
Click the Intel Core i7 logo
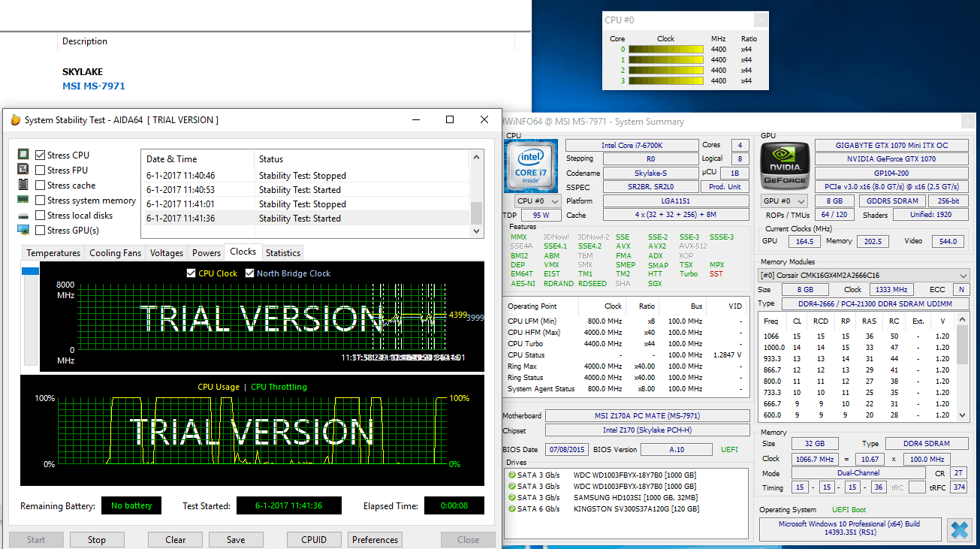531,167
